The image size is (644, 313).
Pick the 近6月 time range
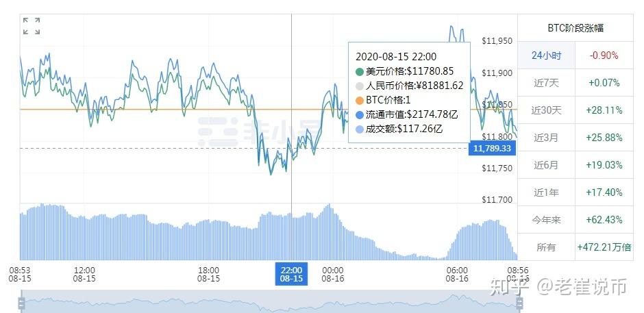pos(546,165)
